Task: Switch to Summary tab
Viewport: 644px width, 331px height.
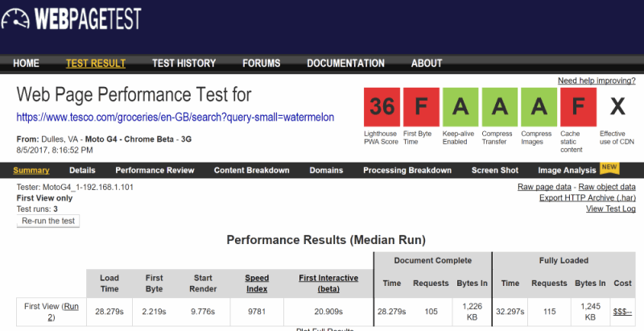Action: pyautogui.click(x=31, y=171)
